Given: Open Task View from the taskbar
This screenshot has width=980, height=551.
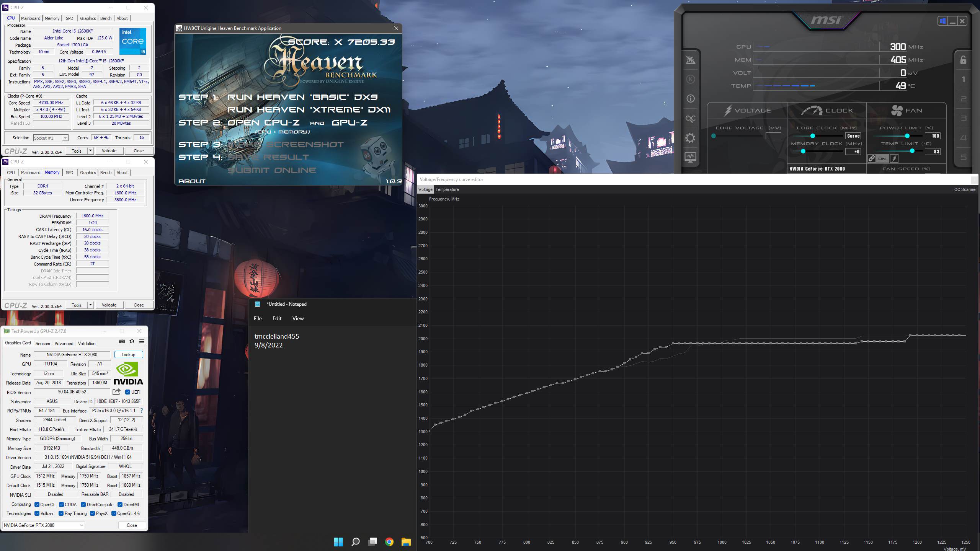Looking at the screenshot, I should point(372,542).
